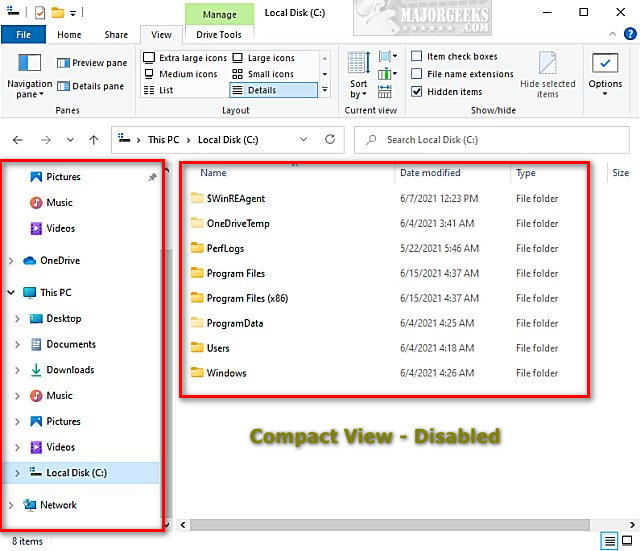Switch layout to Medium icons
The height and width of the screenshot is (551, 640).
click(181, 74)
